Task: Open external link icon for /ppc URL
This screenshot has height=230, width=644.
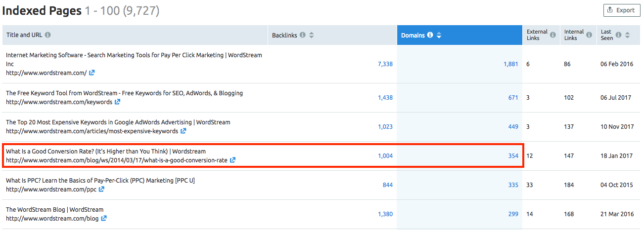Action: [x=102, y=189]
